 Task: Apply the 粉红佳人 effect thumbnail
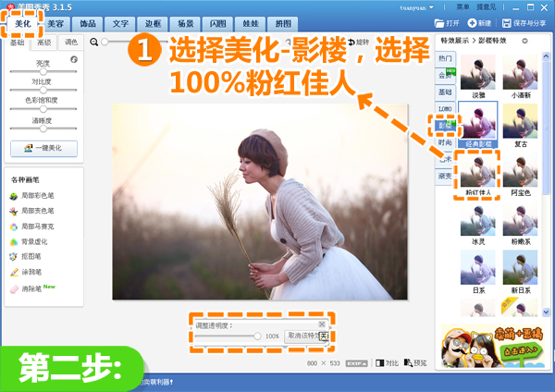click(476, 173)
